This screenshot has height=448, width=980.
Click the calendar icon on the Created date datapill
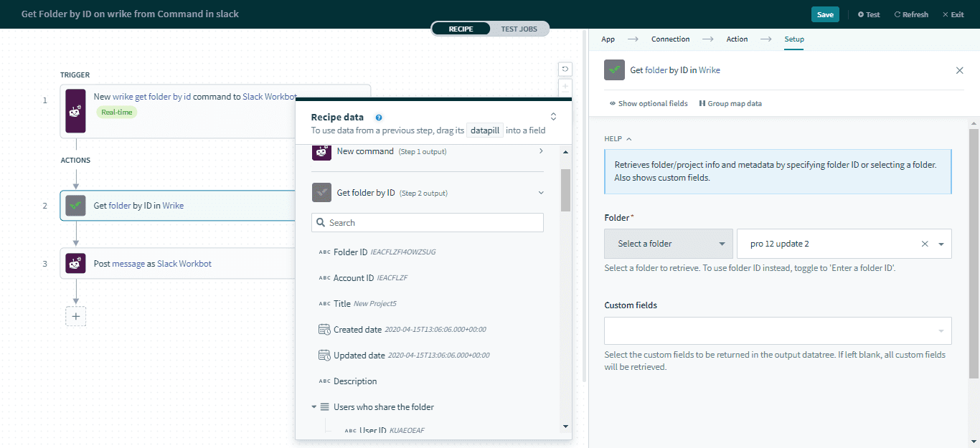tap(322, 329)
